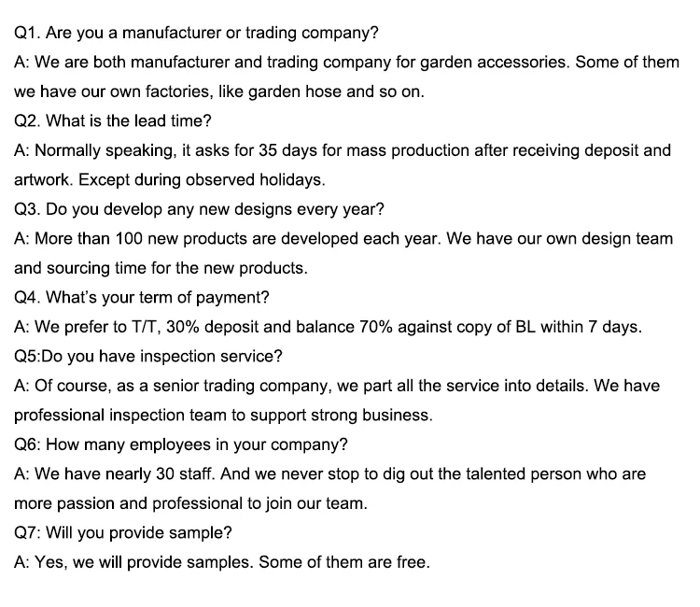Click the line starting "and sourcing time"
700x607 pixels.
click(x=160, y=268)
